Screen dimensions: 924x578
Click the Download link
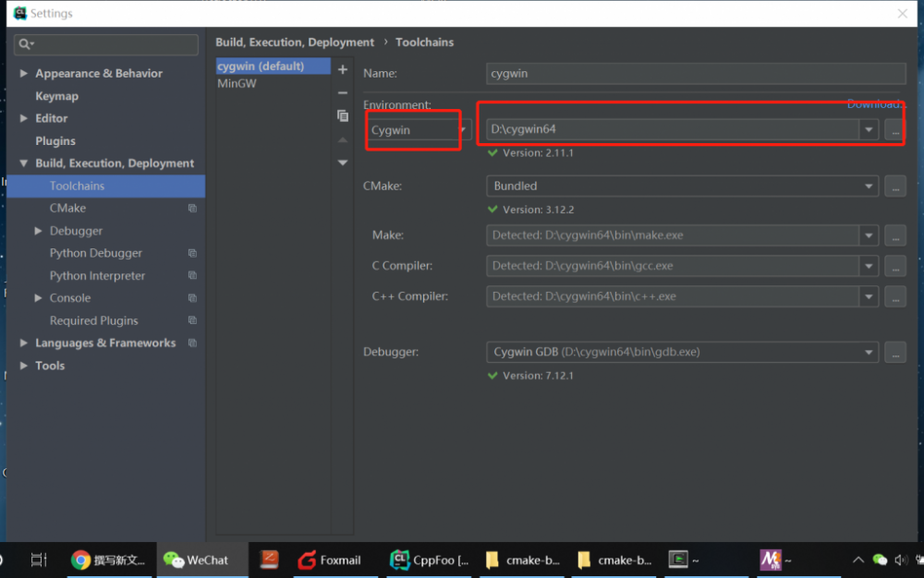coord(874,104)
